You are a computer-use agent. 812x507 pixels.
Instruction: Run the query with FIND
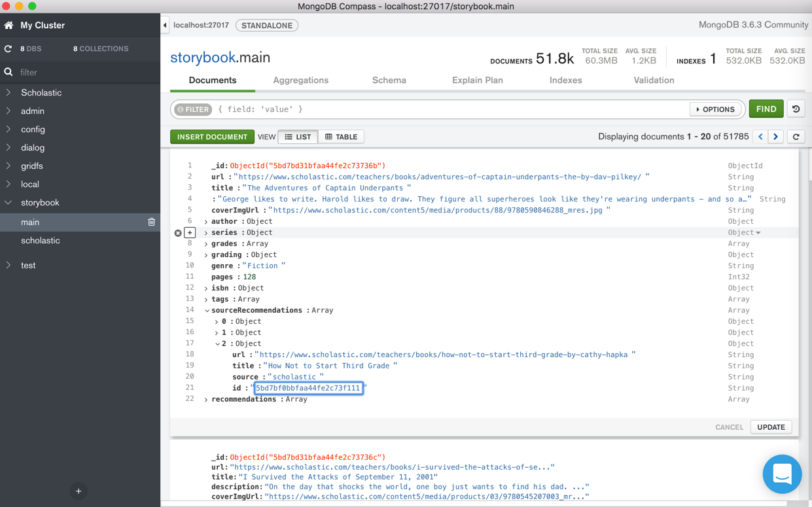click(766, 109)
